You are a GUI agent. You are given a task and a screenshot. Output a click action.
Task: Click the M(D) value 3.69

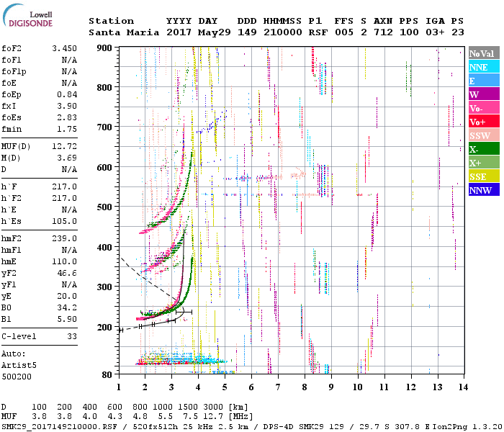67,158
